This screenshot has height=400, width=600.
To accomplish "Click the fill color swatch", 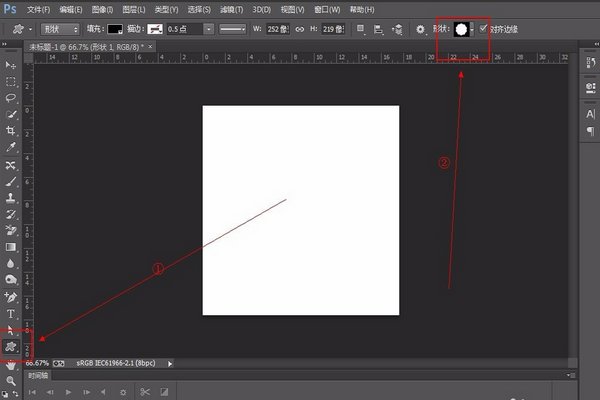I will [x=115, y=30].
